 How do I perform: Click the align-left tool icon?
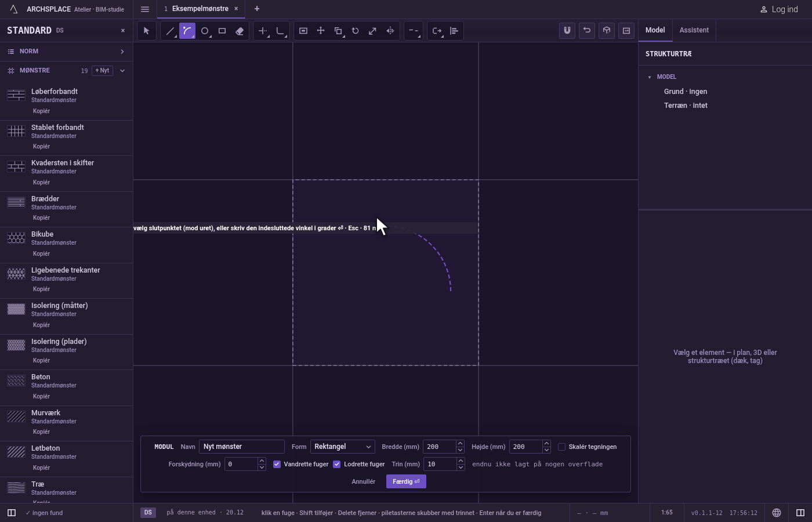pos(454,31)
